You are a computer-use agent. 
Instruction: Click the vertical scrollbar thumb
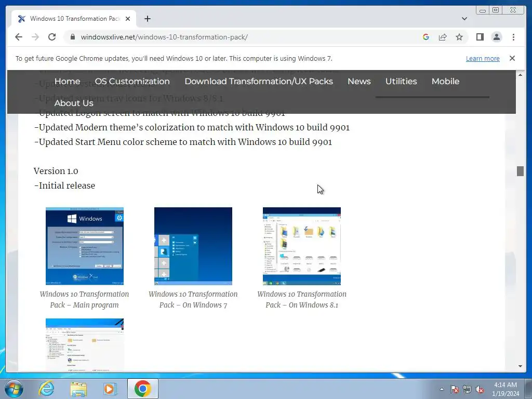tap(520, 171)
